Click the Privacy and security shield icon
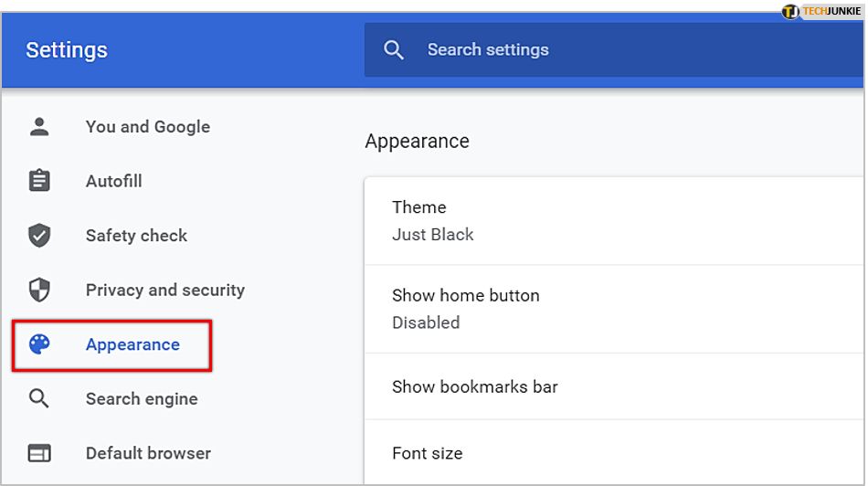The image size is (868, 486). click(39, 291)
